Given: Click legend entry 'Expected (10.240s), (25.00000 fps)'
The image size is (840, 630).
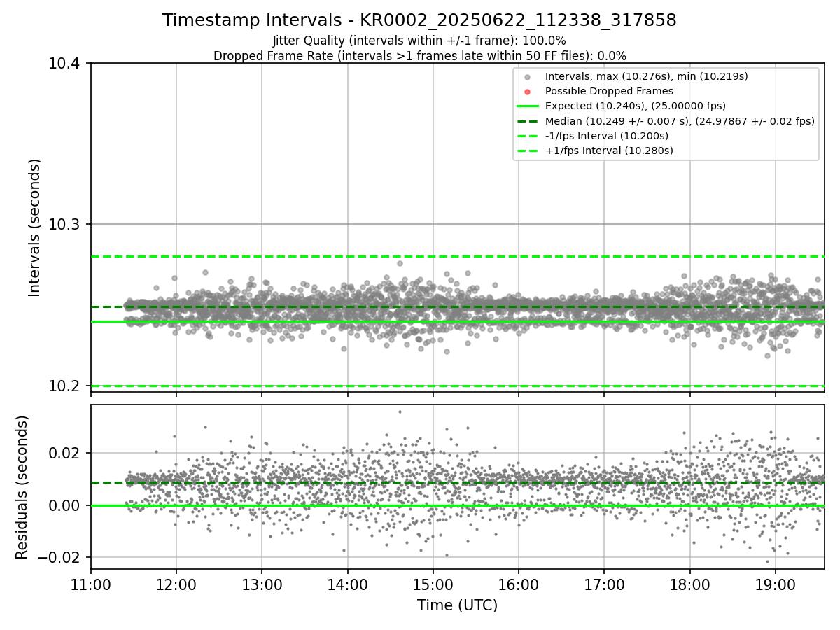Looking at the screenshot, I should click(635, 106).
